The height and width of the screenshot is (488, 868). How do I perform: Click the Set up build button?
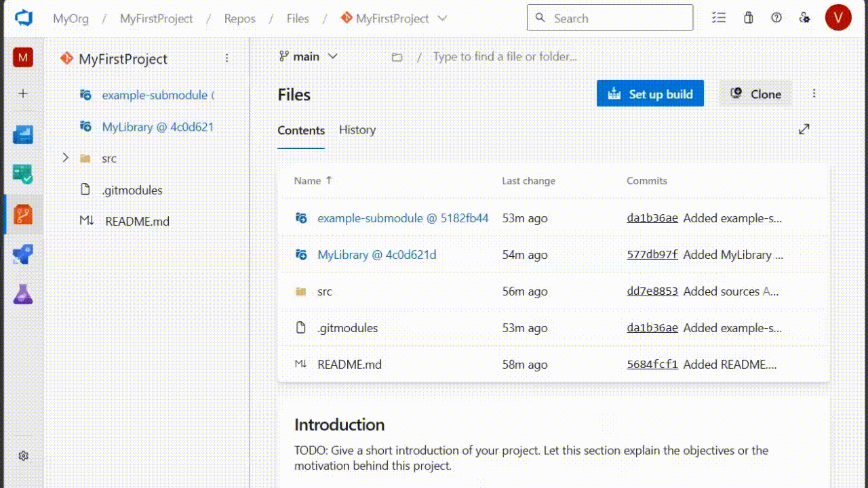click(650, 94)
